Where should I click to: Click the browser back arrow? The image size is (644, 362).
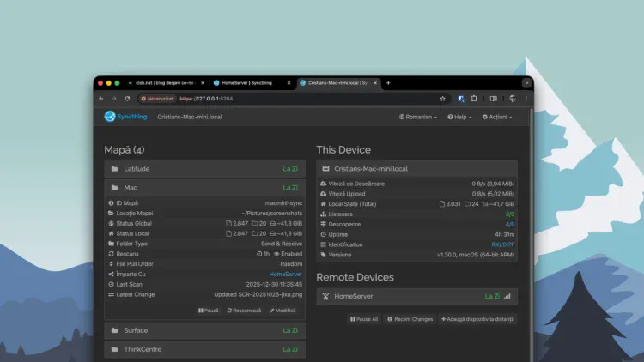click(x=101, y=99)
